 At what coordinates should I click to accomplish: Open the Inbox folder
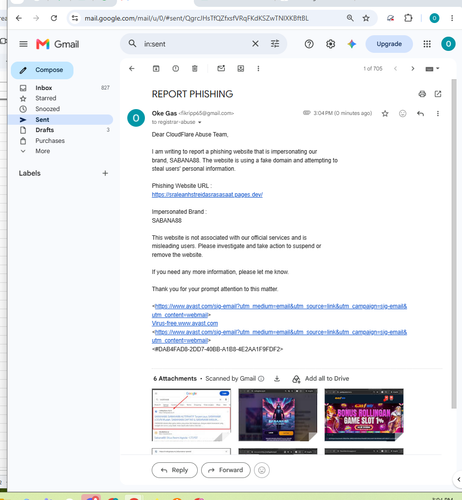point(61,88)
